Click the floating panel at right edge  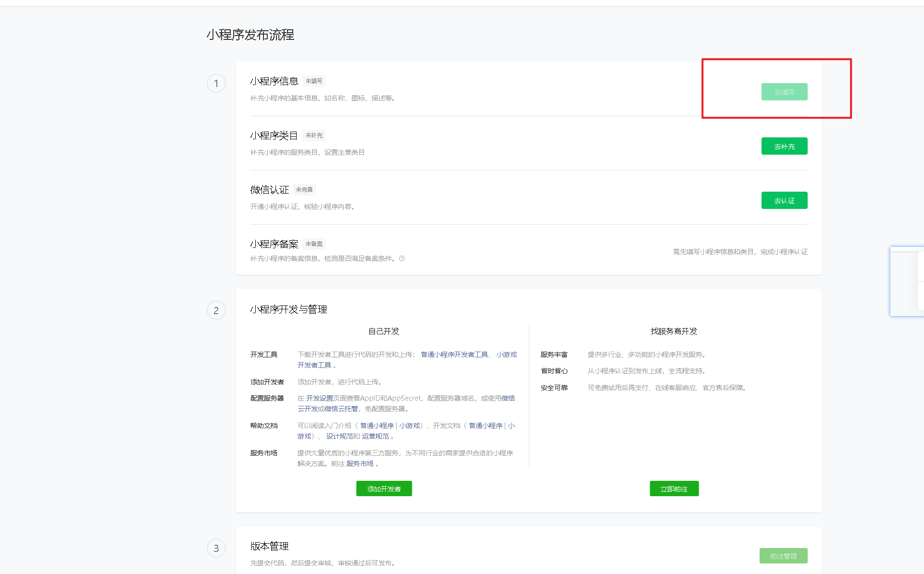(x=907, y=281)
